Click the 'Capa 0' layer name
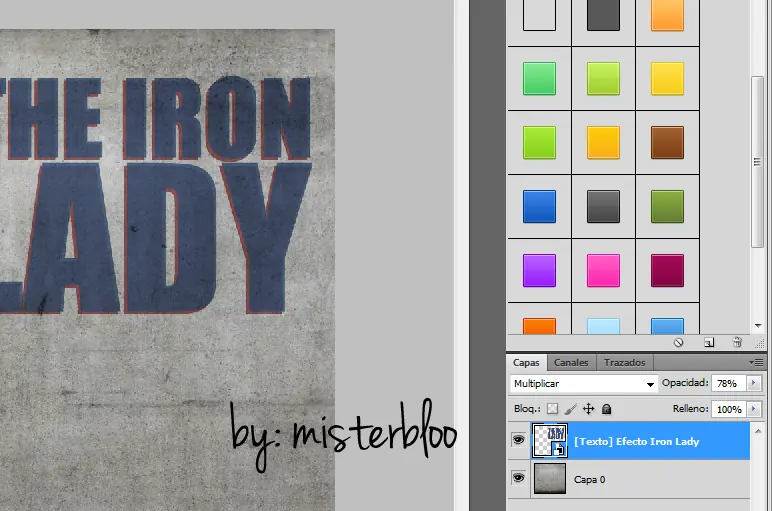Image resolution: width=772 pixels, height=511 pixels. (589, 479)
